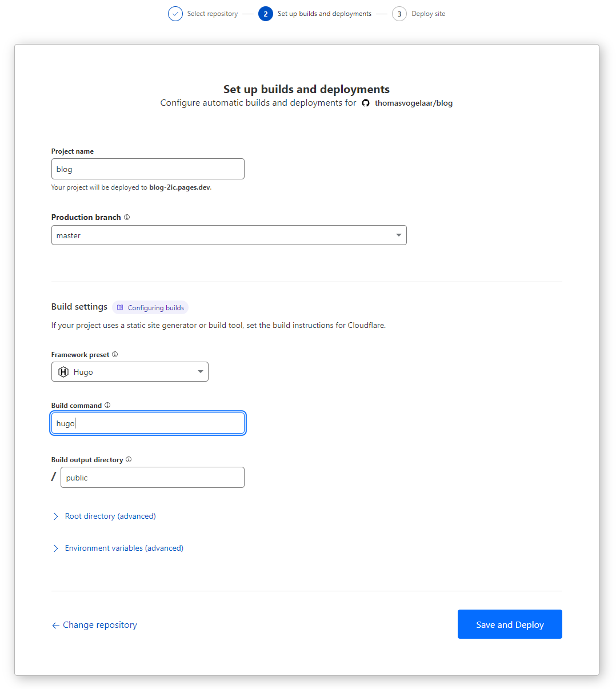Open the Production branch dropdown

(x=398, y=235)
